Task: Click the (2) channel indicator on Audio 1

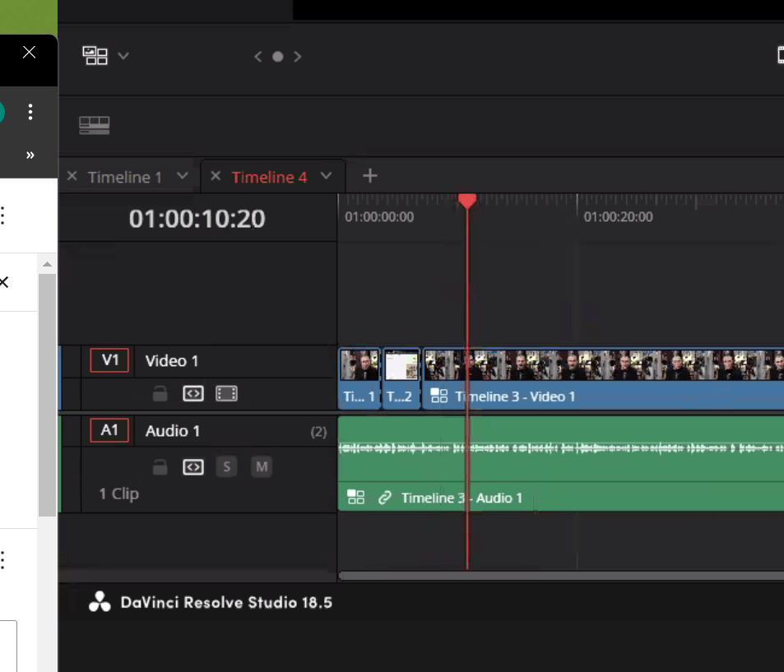Action: [x=318, y=432]
